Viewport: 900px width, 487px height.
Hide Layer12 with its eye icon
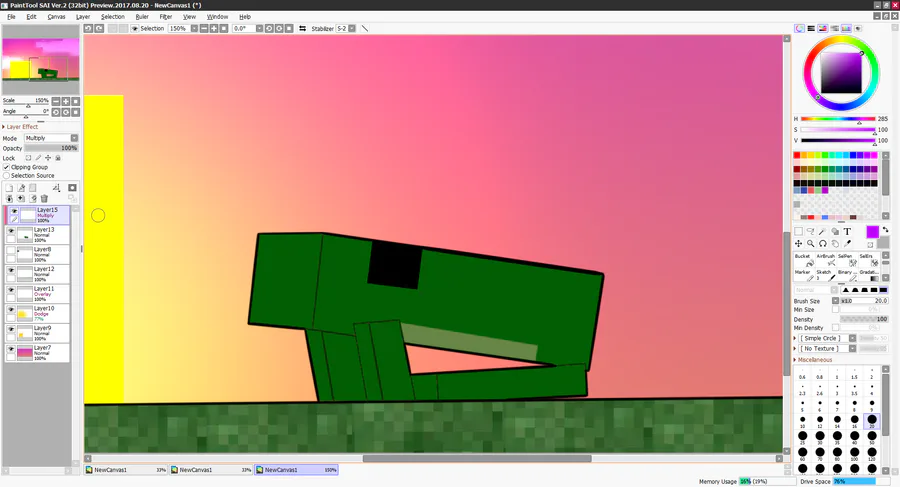(11, 270)
